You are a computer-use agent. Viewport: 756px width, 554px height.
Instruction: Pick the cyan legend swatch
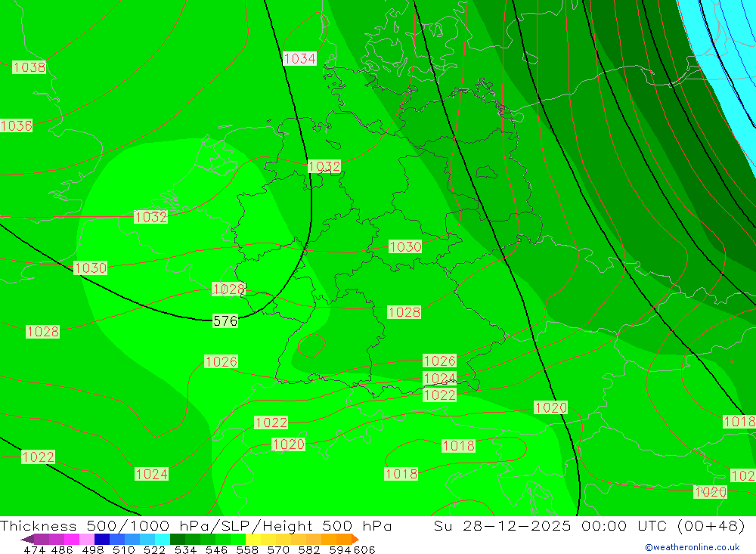pos(163,539)
